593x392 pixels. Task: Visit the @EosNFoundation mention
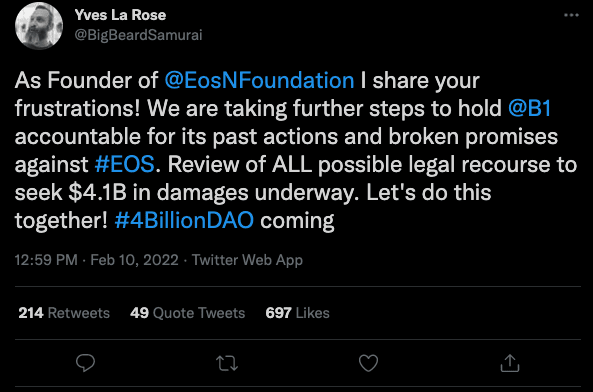(x=259, y=81)
